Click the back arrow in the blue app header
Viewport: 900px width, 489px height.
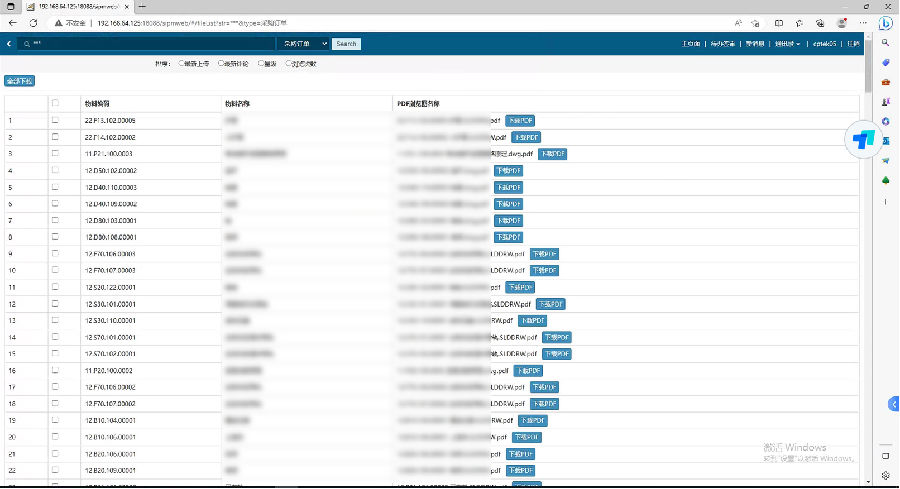(x=9, y=44)
